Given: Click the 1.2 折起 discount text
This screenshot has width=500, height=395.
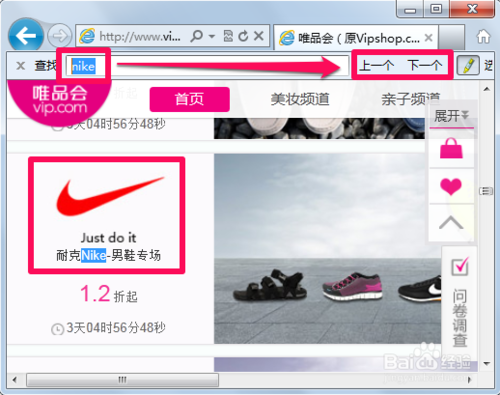Looking at the screenshot, I should pos(109,294).
